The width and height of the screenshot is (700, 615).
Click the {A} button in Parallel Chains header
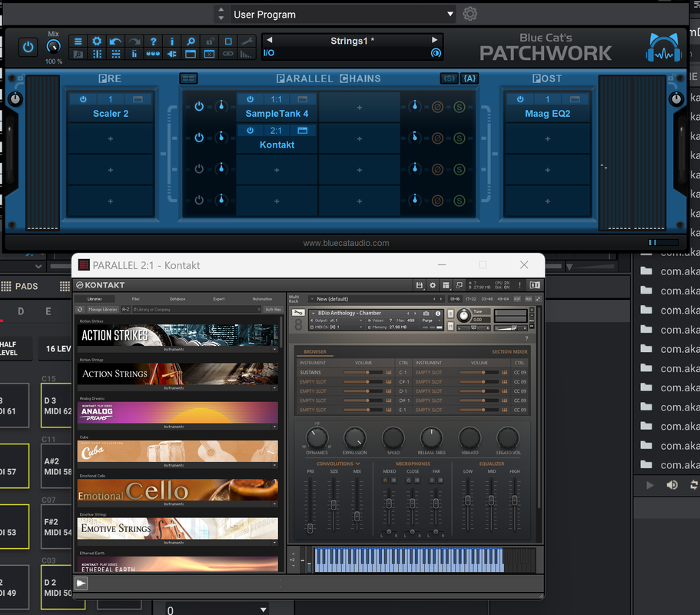pos(469,78)
